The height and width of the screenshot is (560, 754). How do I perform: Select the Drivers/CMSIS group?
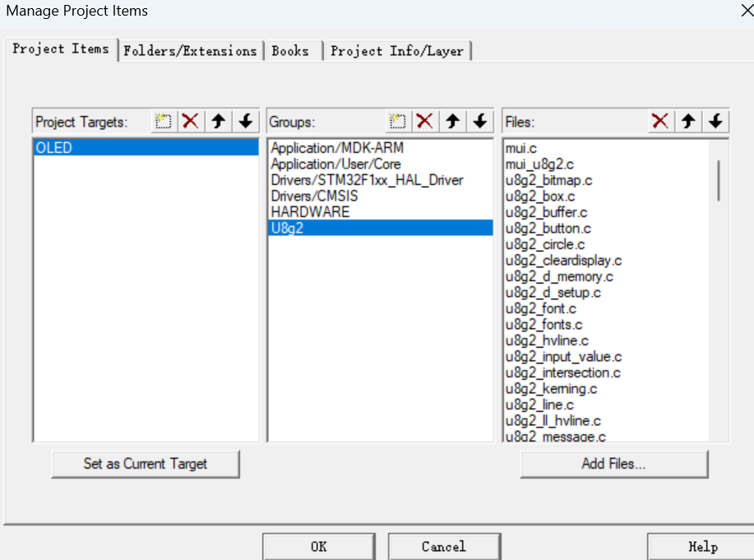click(380, 196)
